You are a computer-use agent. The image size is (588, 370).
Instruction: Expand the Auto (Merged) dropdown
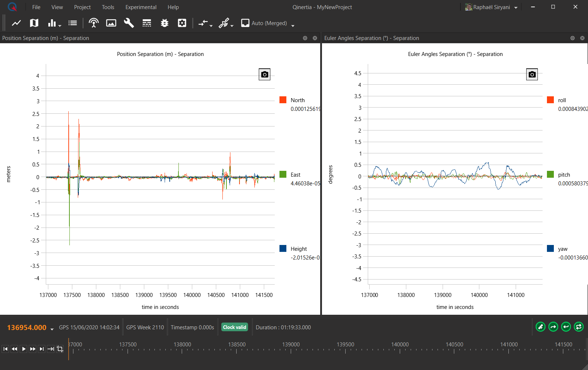[x=293, y=25]
